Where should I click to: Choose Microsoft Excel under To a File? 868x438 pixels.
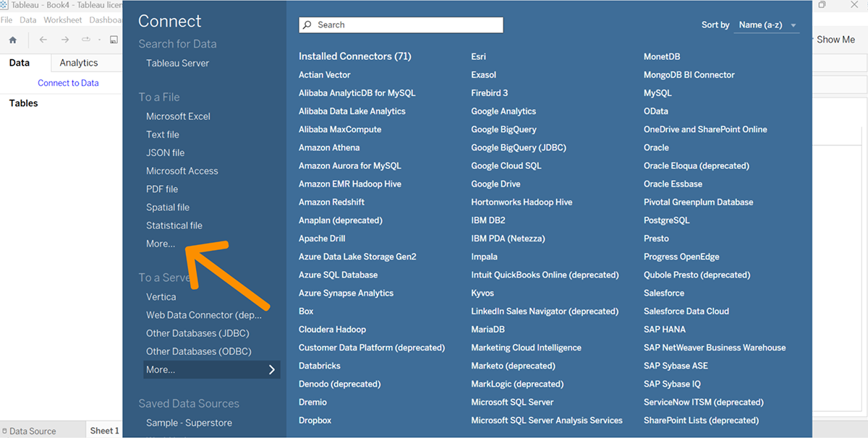(x=178, y=116)
